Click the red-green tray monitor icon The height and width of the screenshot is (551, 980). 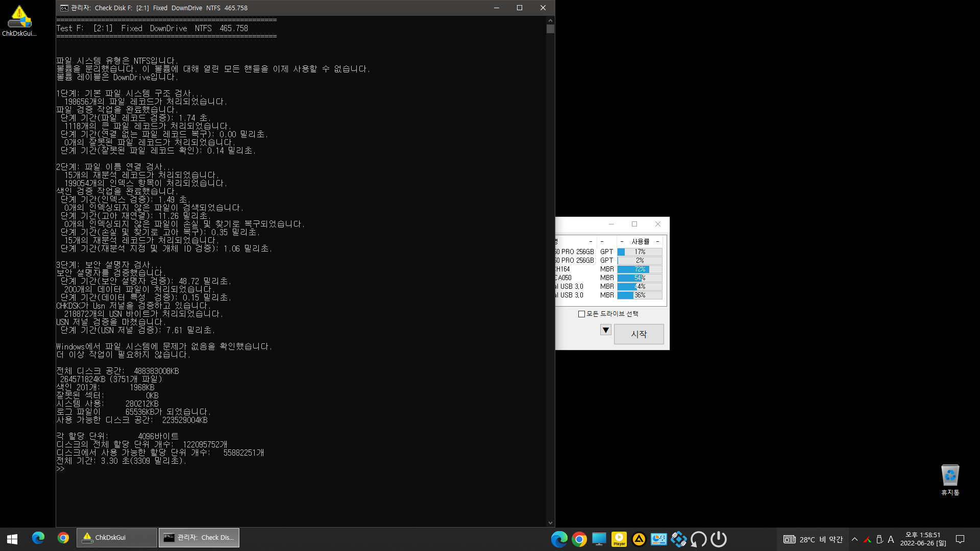(867, 539)
